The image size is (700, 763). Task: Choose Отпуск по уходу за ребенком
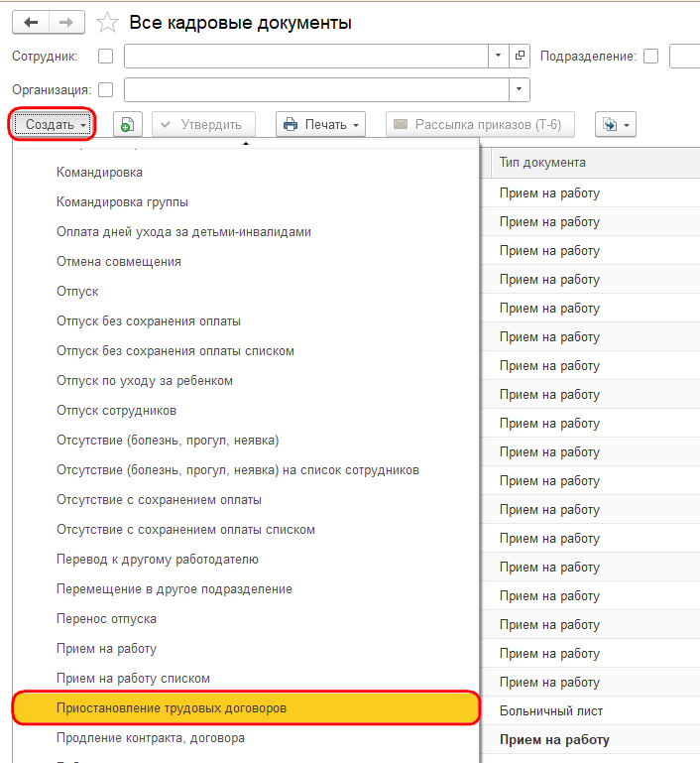coord(145,381)
